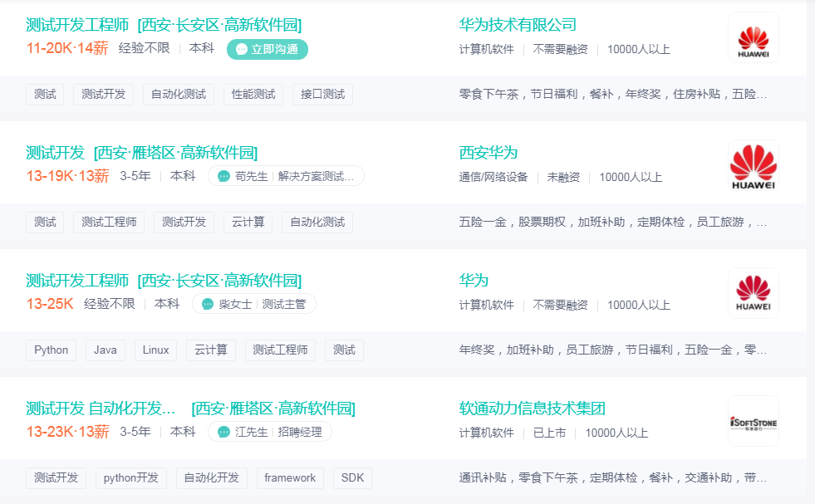
Task: Select the 自动化开发 tag
Action: coord(212,478)
